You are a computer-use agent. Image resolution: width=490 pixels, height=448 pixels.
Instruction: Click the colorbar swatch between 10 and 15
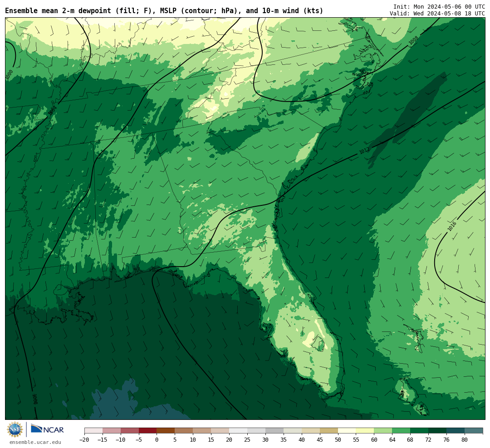202,431
